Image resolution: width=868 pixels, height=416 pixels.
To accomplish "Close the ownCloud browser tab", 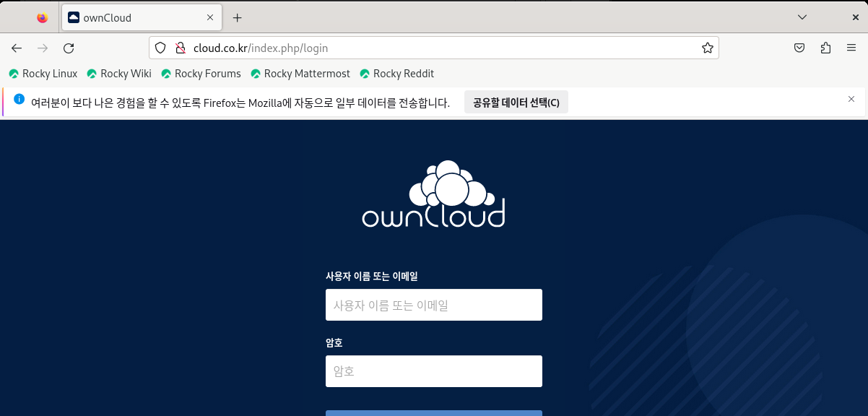I will [210, 17].
